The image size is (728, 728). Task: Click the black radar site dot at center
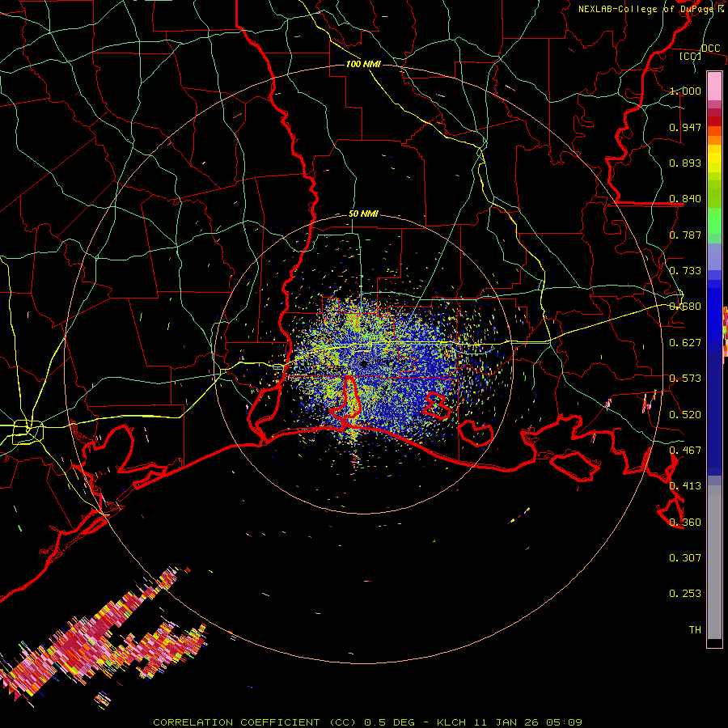pos(364,364)
